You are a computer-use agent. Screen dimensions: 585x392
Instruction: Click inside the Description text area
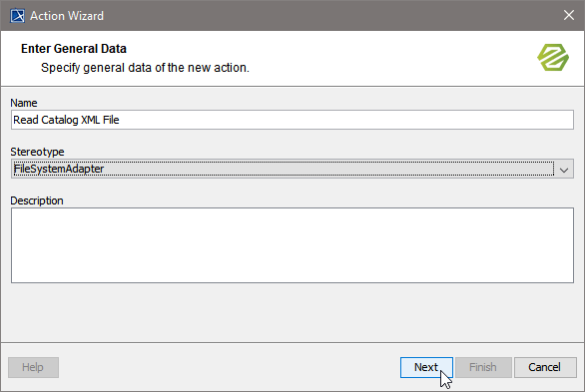click(x=292, y=245)
